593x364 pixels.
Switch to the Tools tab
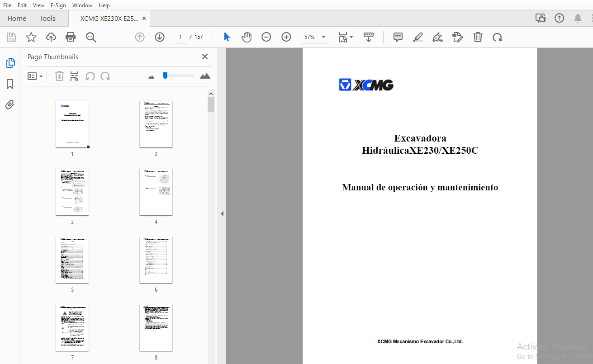click(47, 19)
